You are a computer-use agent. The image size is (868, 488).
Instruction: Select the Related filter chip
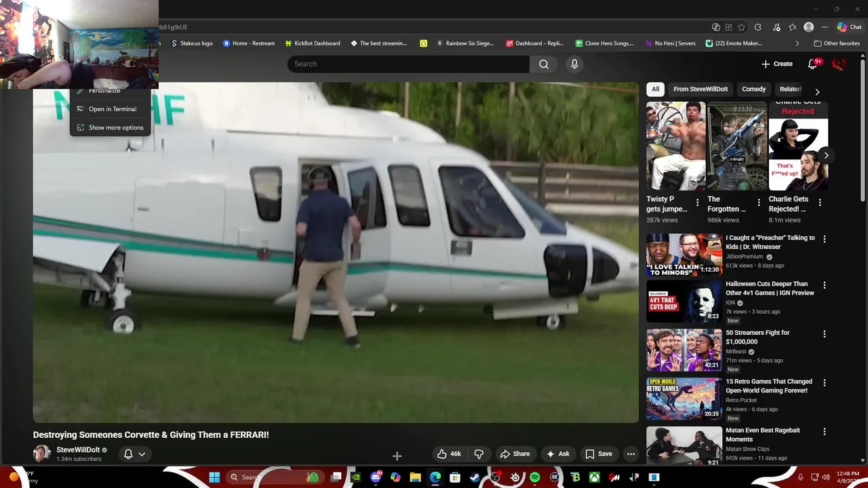[790, 89]
